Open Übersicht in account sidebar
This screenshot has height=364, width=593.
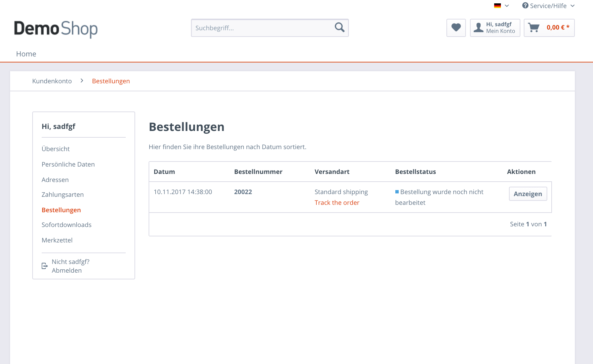[x=56, y=149]
